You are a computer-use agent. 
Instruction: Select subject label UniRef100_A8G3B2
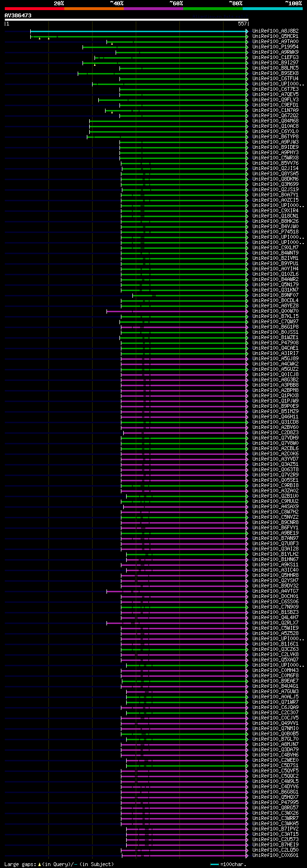tap(275, 380)
